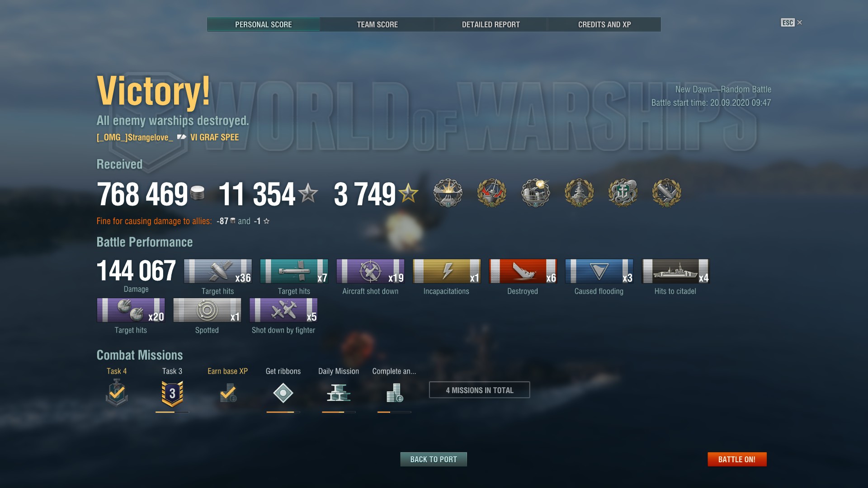Open the Detailed Report tab
The image size is (868, 488).
pyautogui.click(x=491, y=24)
